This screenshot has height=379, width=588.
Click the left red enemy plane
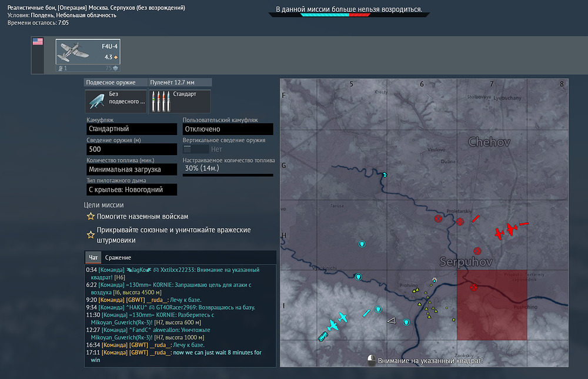(499, 233)
